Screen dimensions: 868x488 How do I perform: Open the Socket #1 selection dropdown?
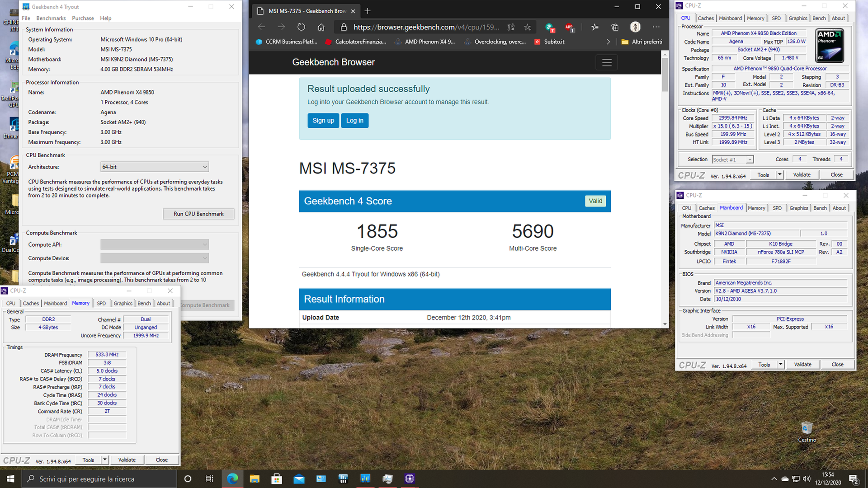tap(733, 160)
